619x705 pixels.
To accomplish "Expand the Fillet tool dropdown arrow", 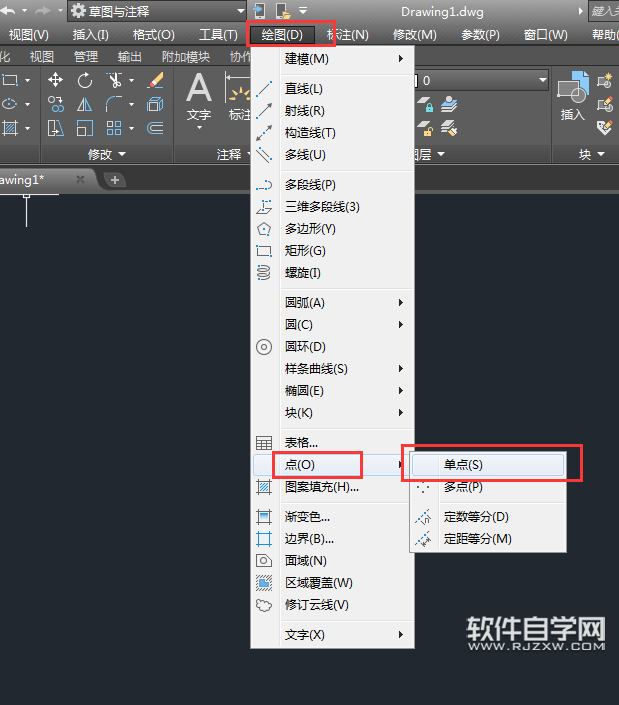I will tap(131, 104).
